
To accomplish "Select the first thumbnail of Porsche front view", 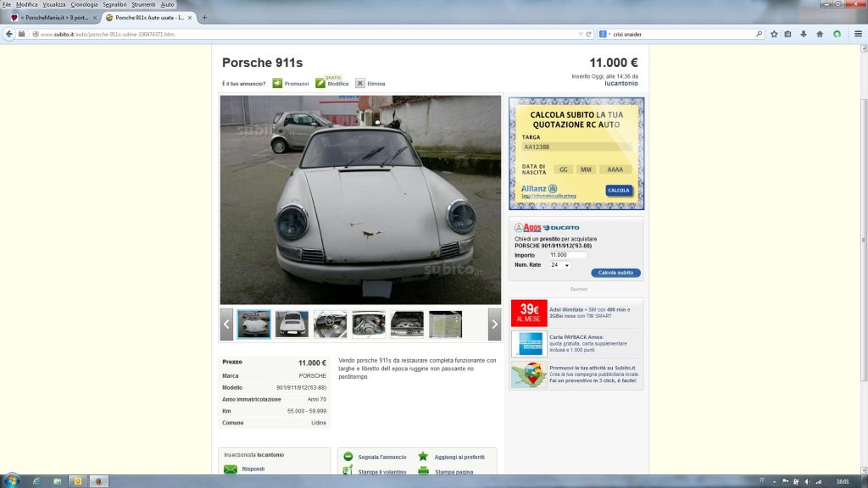I will coord(254,324).
